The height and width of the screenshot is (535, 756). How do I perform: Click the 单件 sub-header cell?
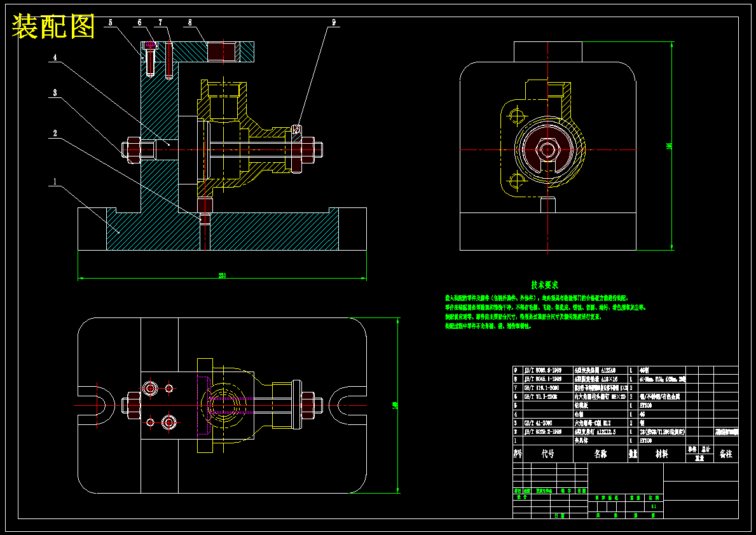pos(692,450)
